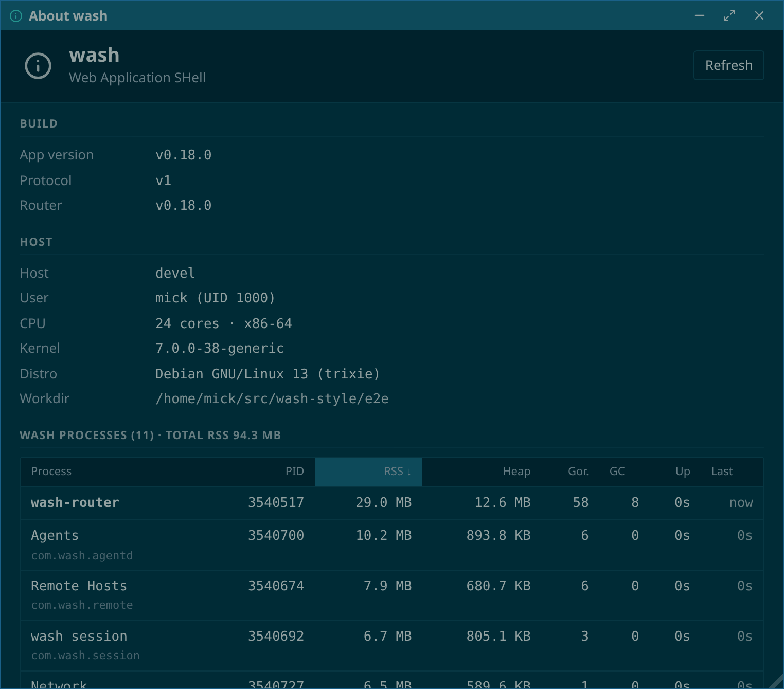Click the Wash Processes section heading
Screen dimensions: 784x689
150,435
